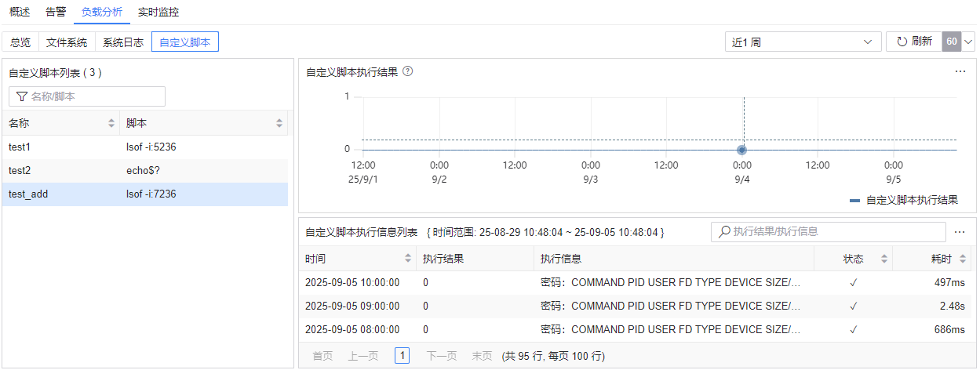Open the 文件系统 sub-tab

tap(67, 42)
